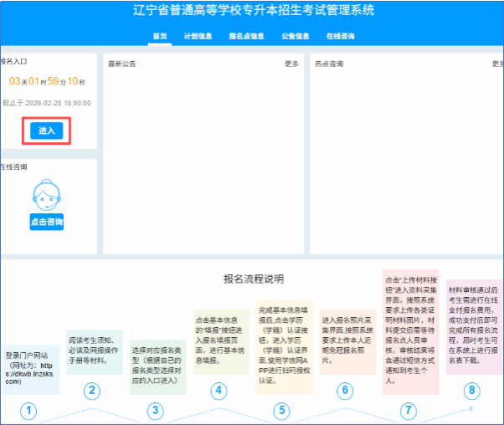The image size is (504, 425).
Task: Open the 在线咨询 navigation tab
Action: pos(340,37)
